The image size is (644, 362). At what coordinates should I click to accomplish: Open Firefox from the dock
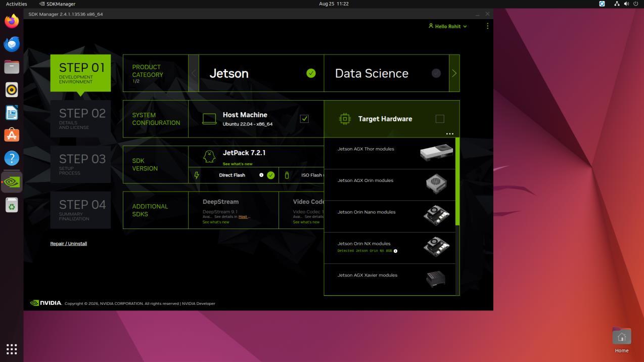pyautogui.click(x=12, y=21)
